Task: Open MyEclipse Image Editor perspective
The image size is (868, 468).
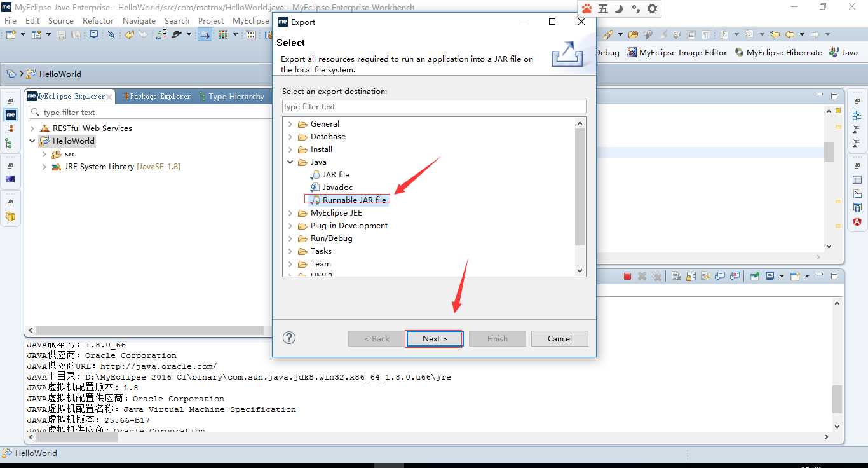Action: (677, 53)
